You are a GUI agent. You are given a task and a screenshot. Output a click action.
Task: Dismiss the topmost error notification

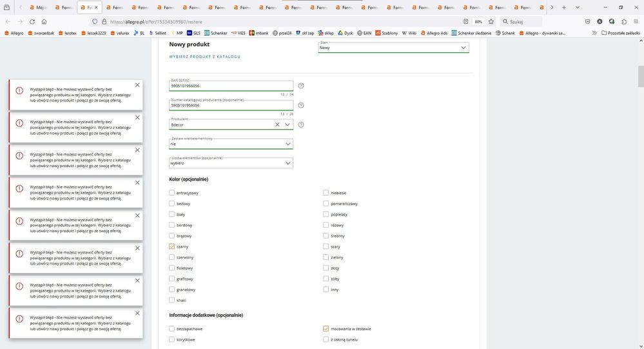[x=137, y=85]
